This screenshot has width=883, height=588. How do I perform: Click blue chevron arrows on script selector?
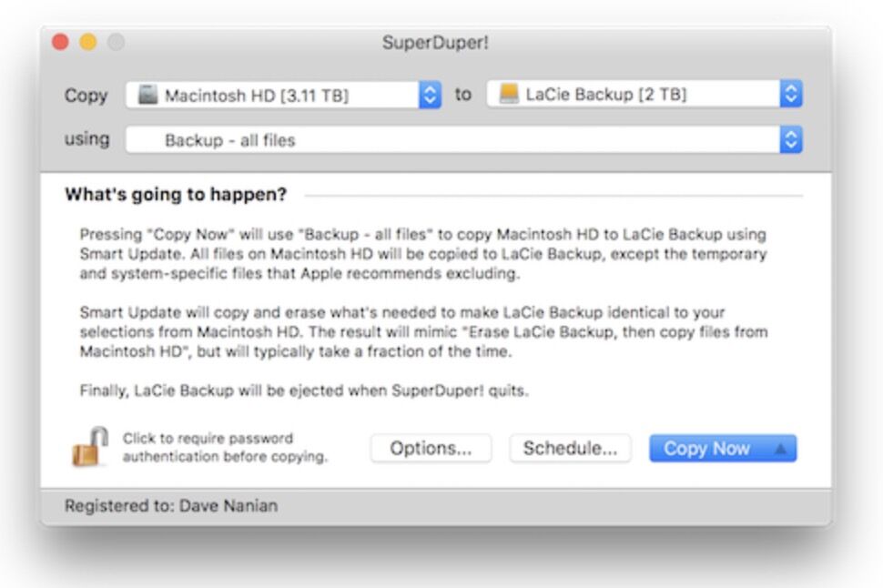pyautogui.click(x=791, y=139)
